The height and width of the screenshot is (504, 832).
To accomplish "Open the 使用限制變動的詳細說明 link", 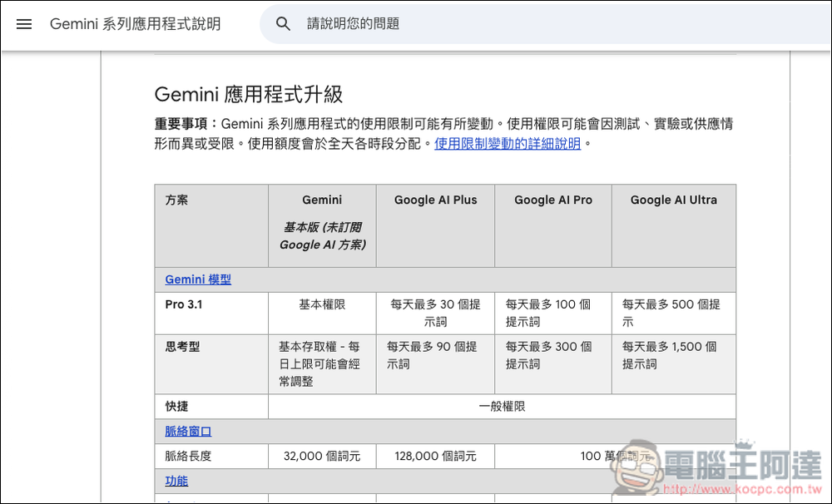I will click(508, 143).
